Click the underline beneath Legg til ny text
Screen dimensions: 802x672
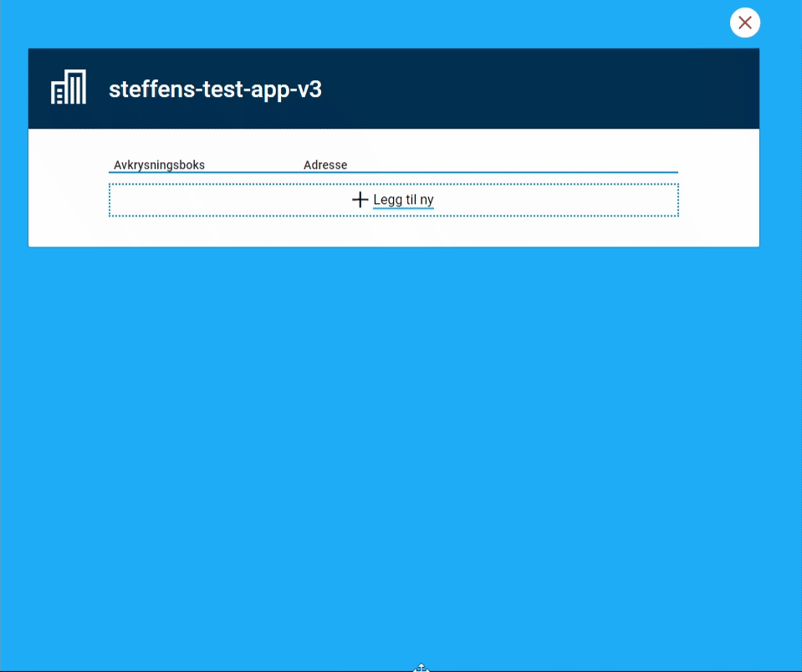pos(403,208)
